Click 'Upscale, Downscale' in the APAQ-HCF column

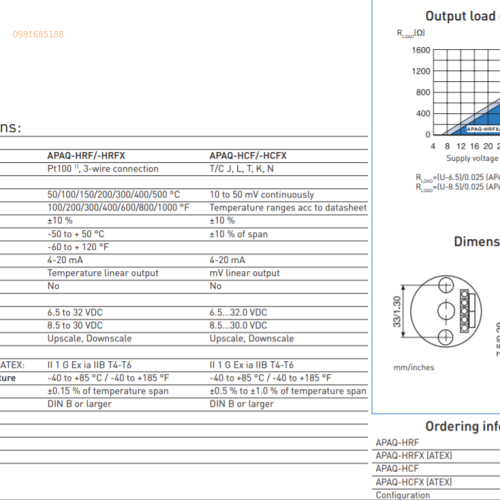point(252,339)
